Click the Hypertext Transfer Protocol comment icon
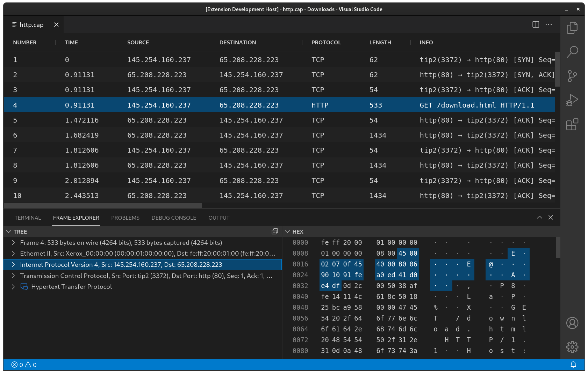The height and width of the screenshot is (374, 588). 24,287
